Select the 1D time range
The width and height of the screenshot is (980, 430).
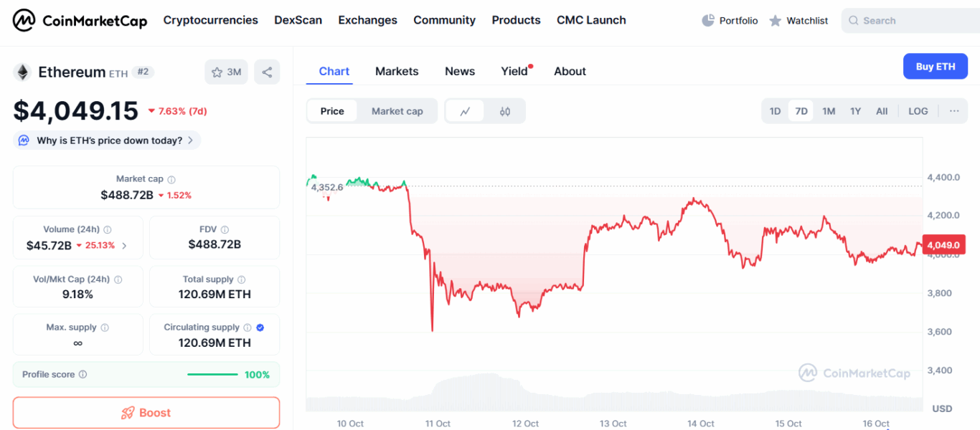click(x=775, y=111)
